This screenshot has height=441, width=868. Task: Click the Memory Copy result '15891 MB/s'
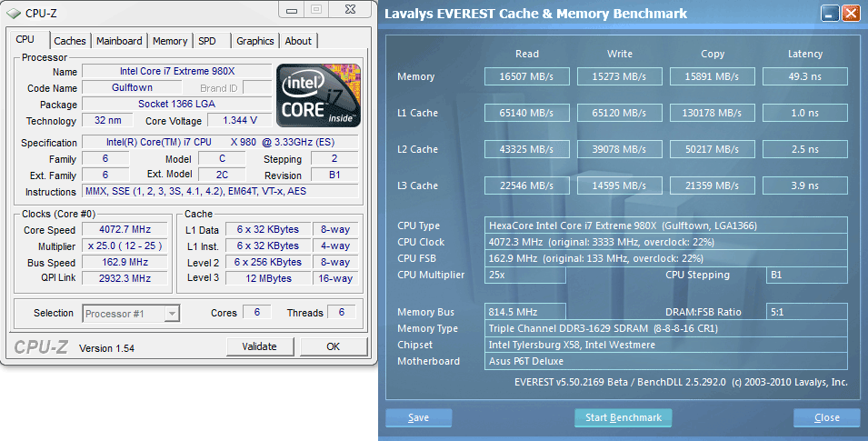click(x=713, y=76)
